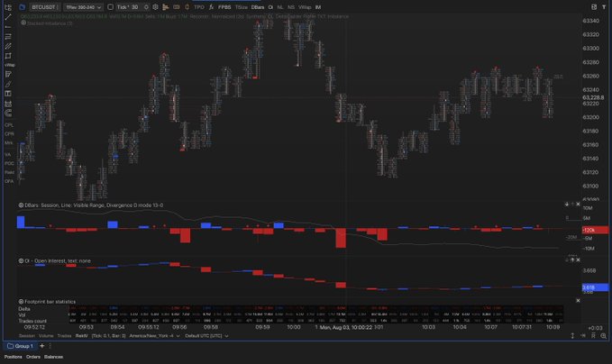Screen dimensions: 612x364
Task: Click the CPR sidebar tool
Action: 9,134
